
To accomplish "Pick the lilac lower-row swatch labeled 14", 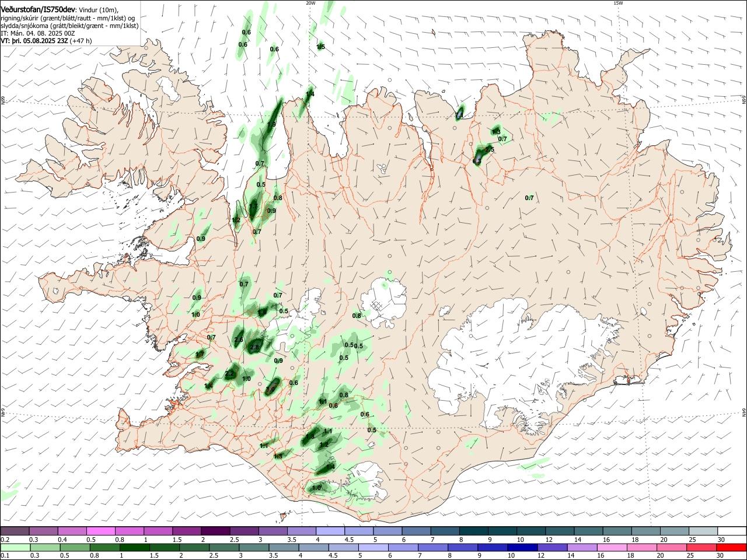I will coord(582,548).
